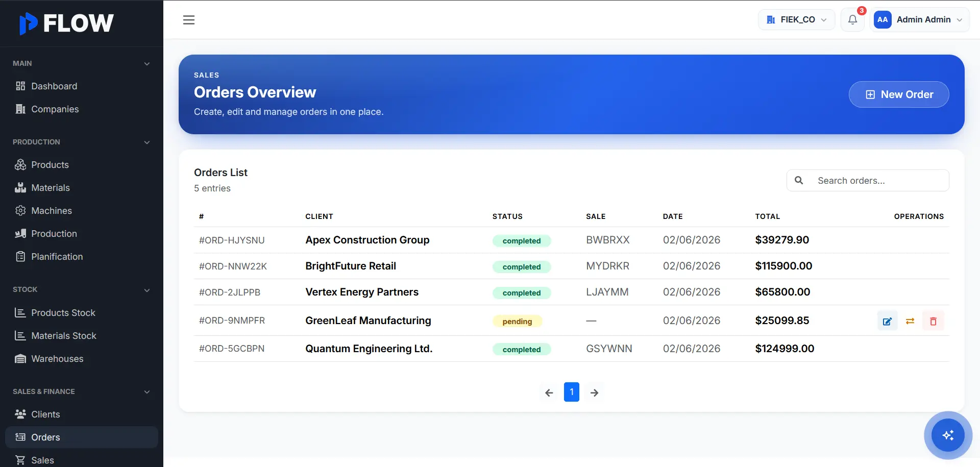Select page 1 in pagination
Image resolution: width=980 pixels, height=467 pixels.
(x=572, y=392)
